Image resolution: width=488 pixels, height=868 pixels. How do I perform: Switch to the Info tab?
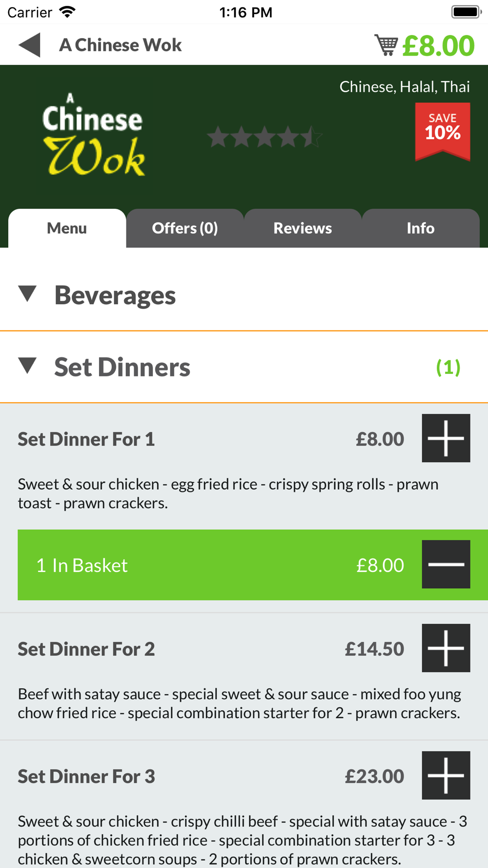point(421,228)
